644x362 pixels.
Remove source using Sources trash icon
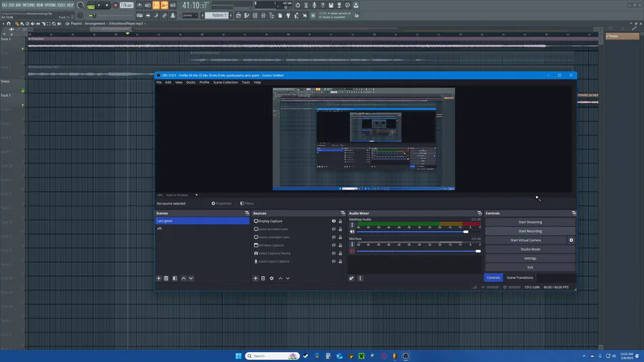pos(263,278)
